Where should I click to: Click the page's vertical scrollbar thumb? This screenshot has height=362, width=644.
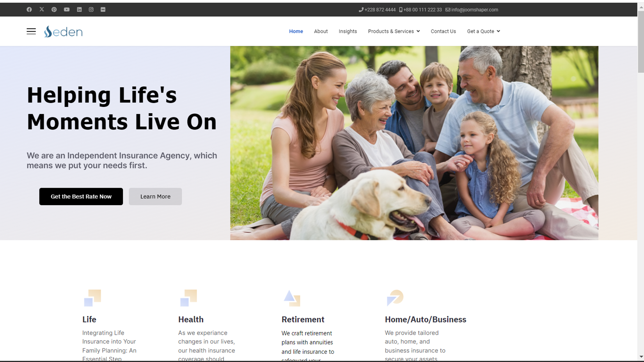[x=641, y=41]
